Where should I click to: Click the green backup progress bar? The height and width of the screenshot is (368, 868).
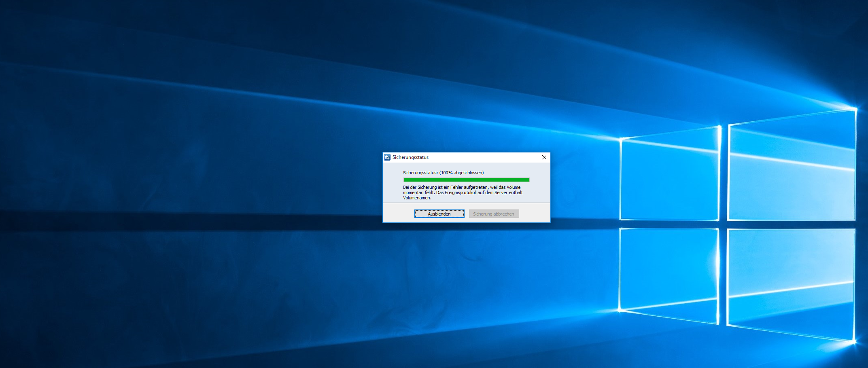(466, 180)
